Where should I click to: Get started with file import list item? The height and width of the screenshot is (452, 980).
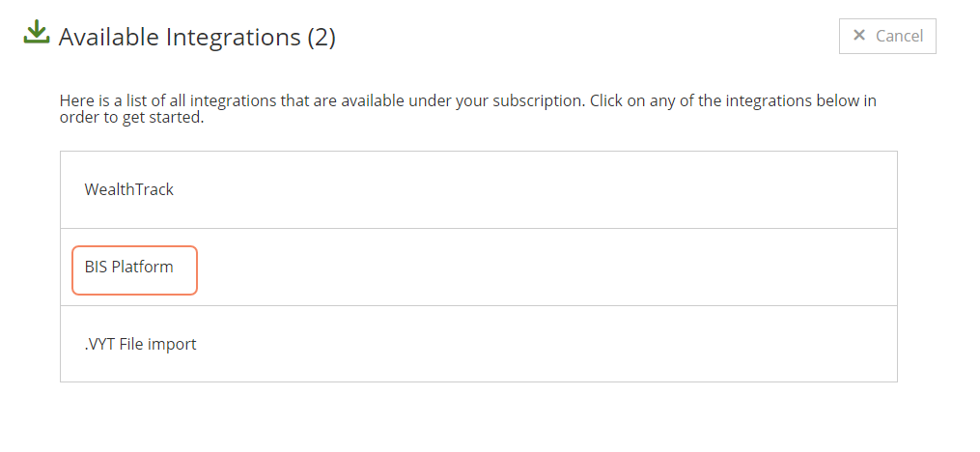coord(479,344)
